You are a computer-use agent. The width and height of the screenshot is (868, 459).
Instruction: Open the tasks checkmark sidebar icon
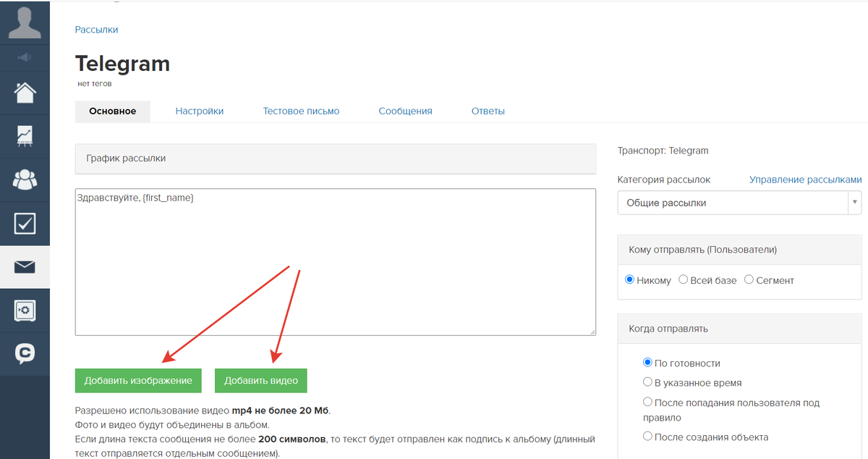(x=25, y=224)
